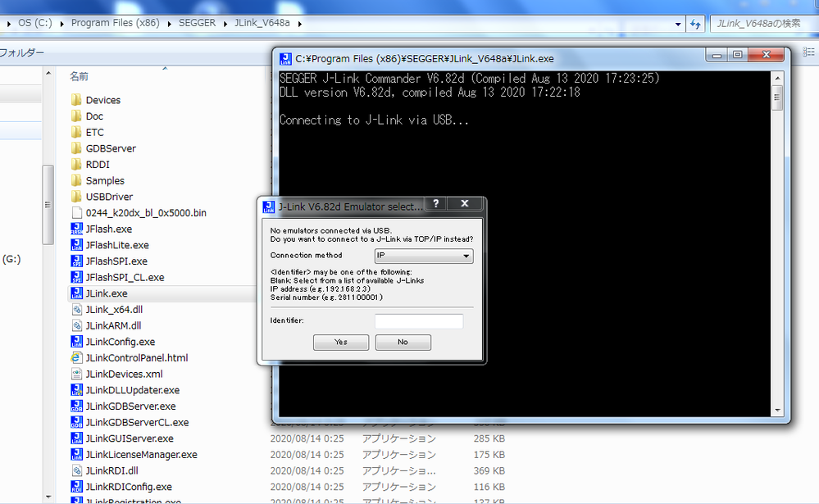This screenshot has height=504, width=819.
Task: Click the help question mark button in dialog
Action: pos(436,204)
